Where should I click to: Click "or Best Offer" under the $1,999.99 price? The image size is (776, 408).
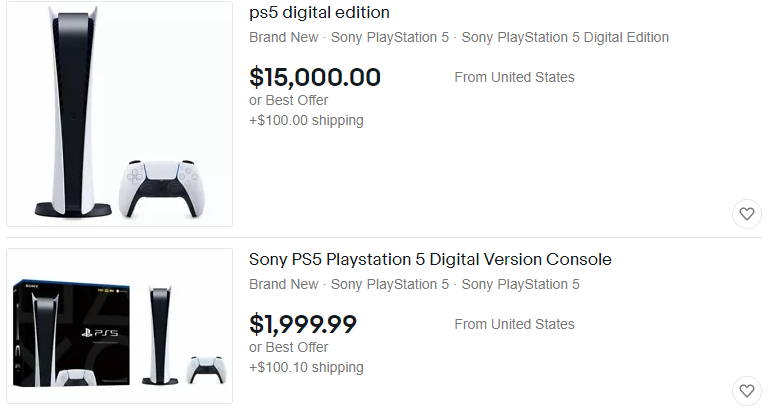point(288,347)
